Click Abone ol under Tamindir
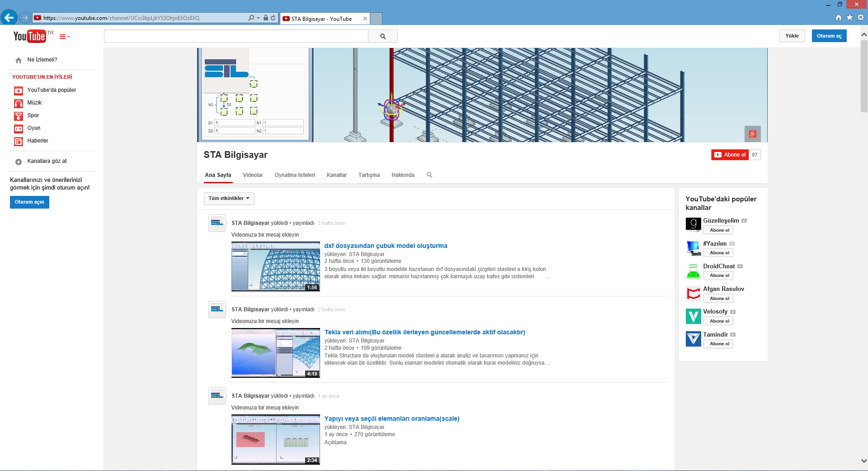868x471 pixels. (x=718, y=344)
